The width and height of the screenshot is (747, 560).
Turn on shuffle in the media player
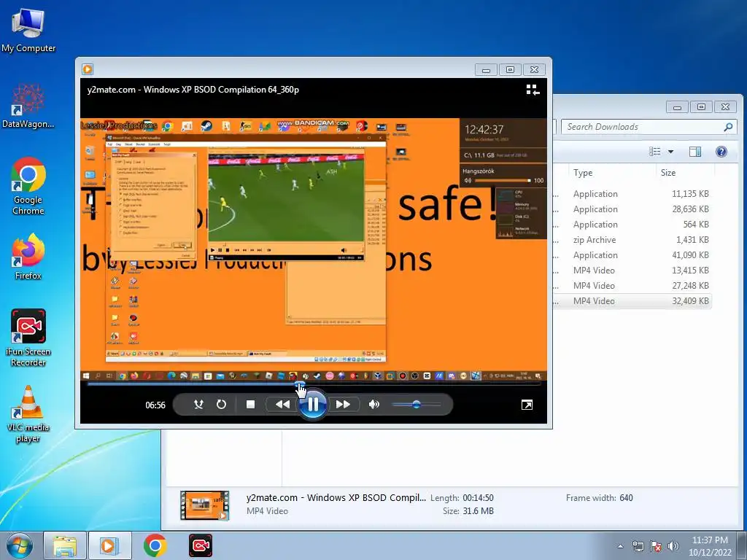click(198, 405)
